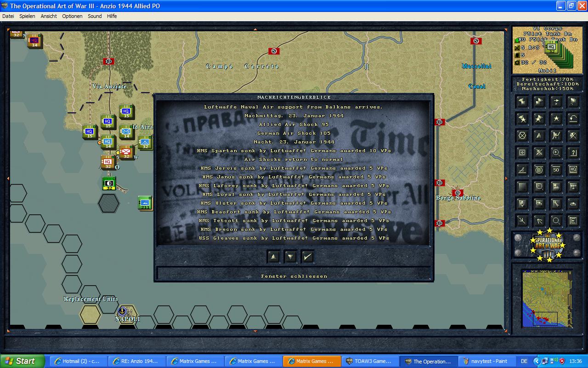
Task: Click the Borgo Sabotino map label
Action: tap(458, 198)
